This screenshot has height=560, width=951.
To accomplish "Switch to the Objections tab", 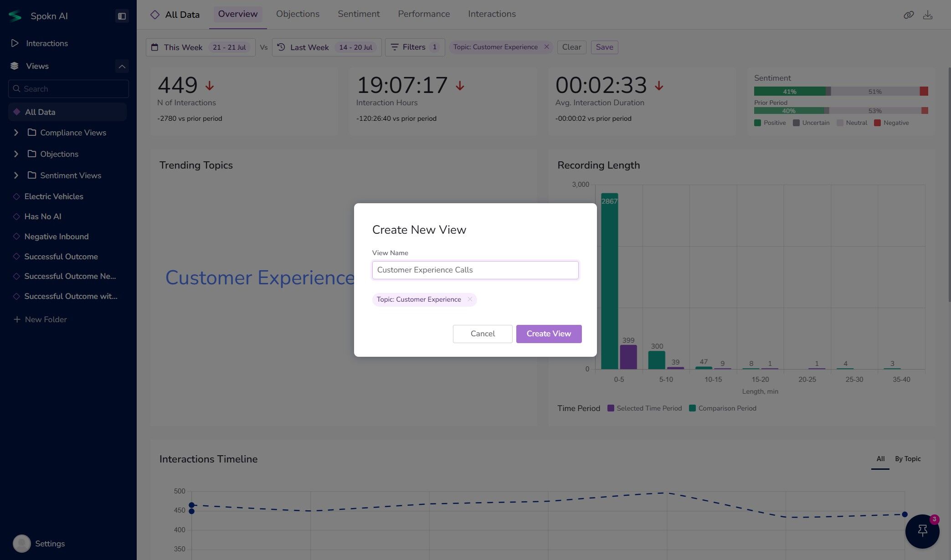I will [298, 14].
